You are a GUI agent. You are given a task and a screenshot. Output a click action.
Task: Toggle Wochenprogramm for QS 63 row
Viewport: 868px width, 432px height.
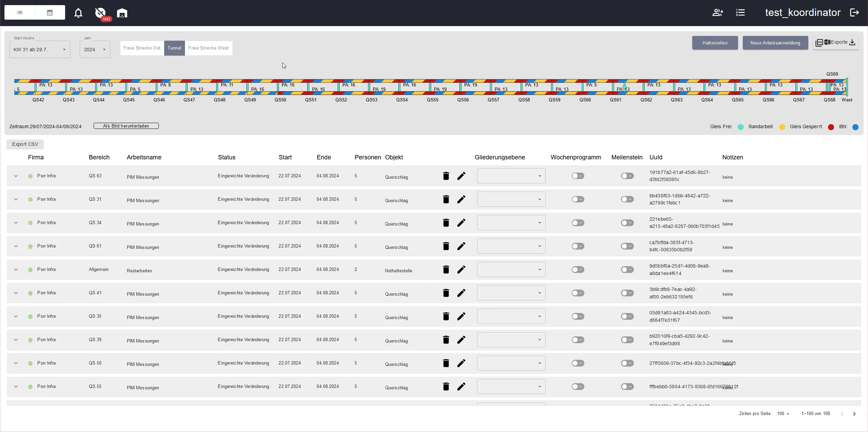[578, 176]
